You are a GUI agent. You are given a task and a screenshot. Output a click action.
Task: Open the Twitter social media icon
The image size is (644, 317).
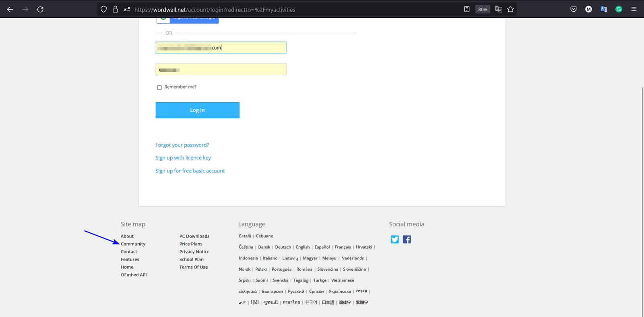[394, 240]
